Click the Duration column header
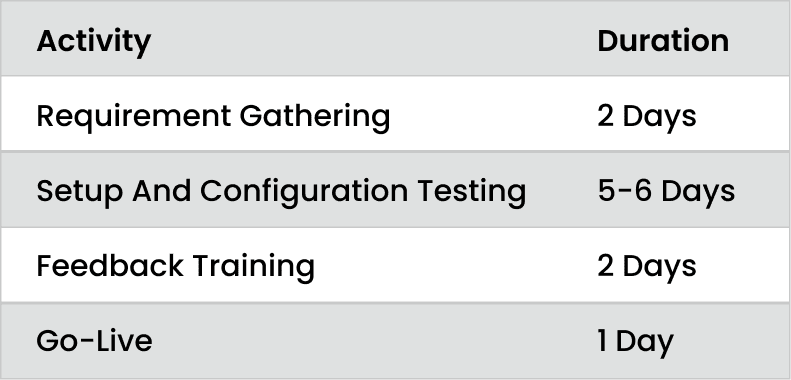 pos(663,41)
